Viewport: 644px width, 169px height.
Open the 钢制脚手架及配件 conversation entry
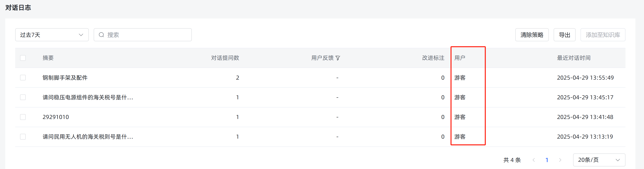(x=65, y=78)
